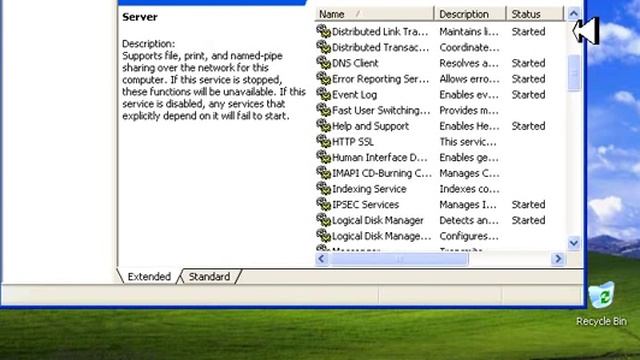Select the "Fast User Switching..." service name
The width and height of the screenshot is (640, 360).
[x=381, y=110]
